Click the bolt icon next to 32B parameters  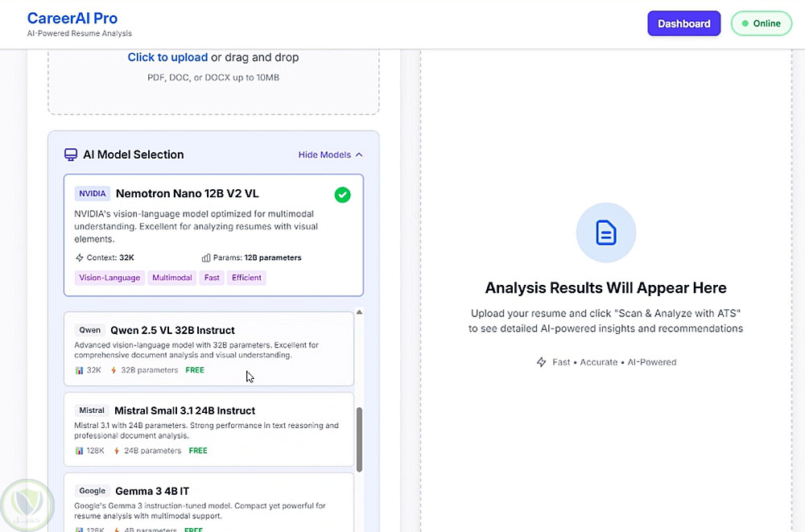click(x=114, y=370)
